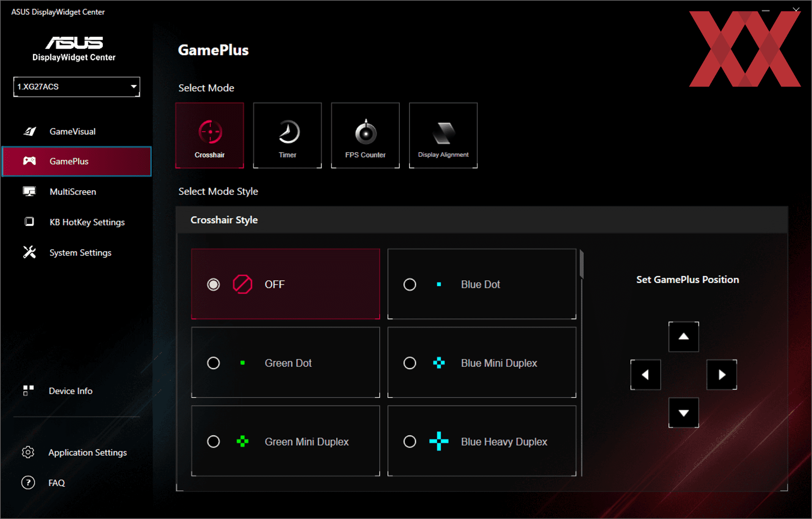Move GamePlus position right
The image size is (812, 519).
pyautogui.click(x=721, y=375)
